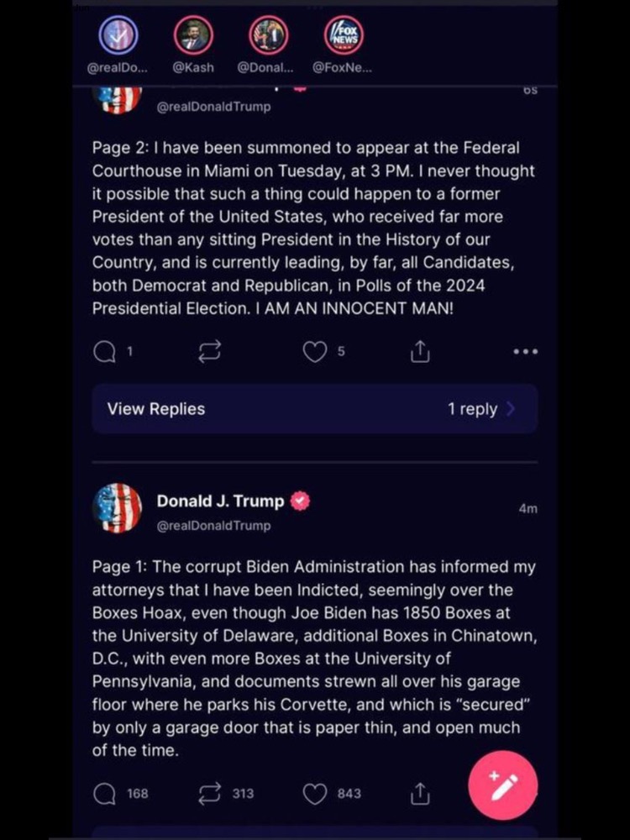Like the Page 2 post

click(x=314, y=352)
